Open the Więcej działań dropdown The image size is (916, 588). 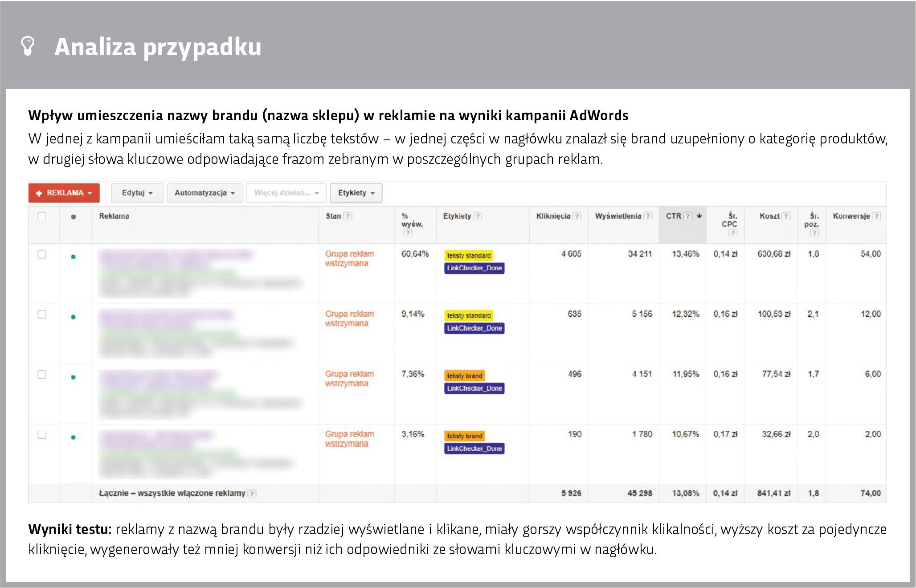coord(286,193)
